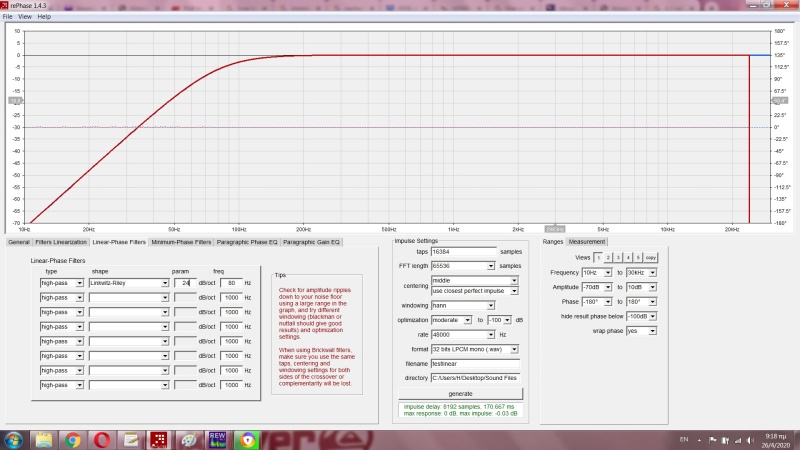Open the REW taskbar icon
Image resolution: width=800 pixels, height=450 pixels.
click(x=218, y=439)
